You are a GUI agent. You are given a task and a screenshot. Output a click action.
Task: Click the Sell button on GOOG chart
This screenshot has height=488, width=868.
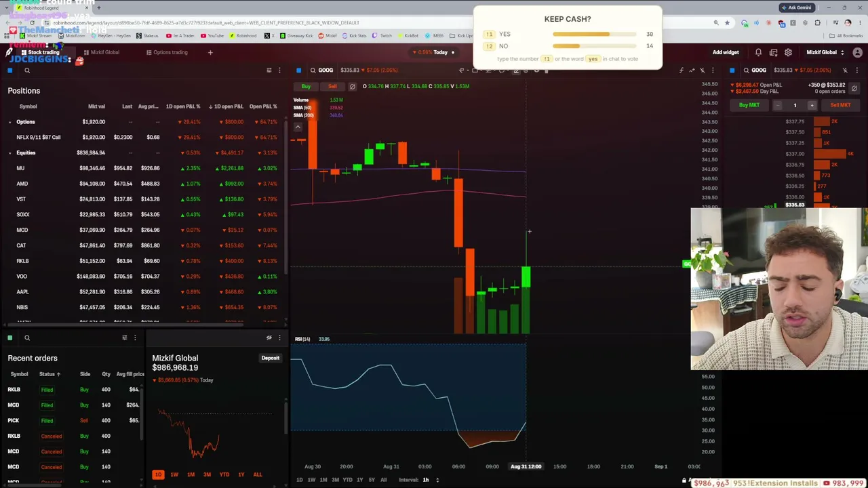pyautogui.click(x=332, y=86)
